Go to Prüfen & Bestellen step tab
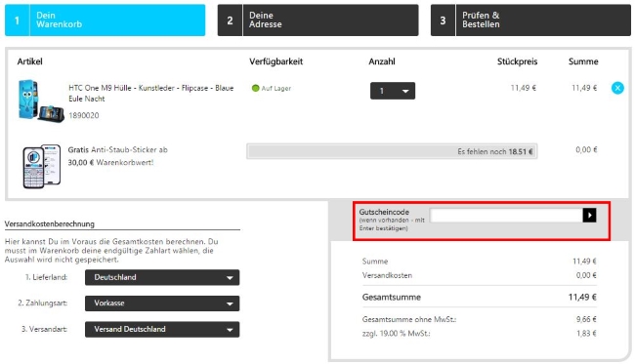The height and width of the screenshot is (364, 635). point(530,20)
